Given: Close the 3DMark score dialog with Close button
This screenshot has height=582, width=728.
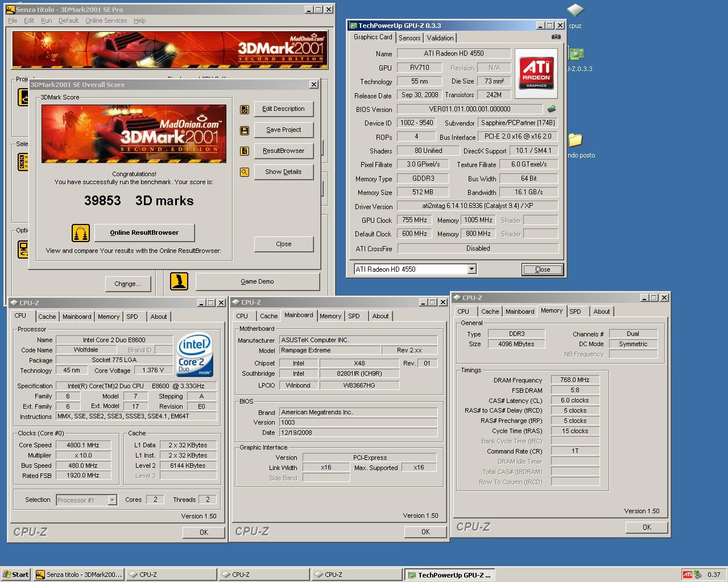Looking at the screenshot, I should [x=283, y=244].
